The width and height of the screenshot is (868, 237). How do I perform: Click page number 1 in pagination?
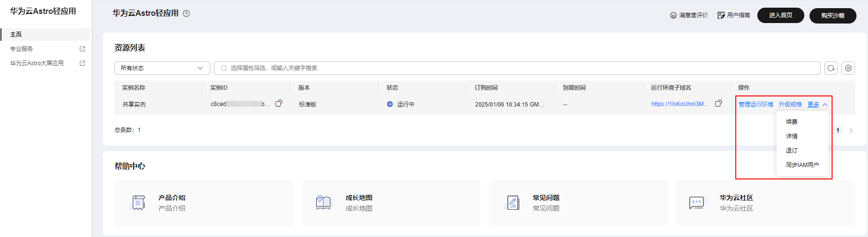[838, 130]
